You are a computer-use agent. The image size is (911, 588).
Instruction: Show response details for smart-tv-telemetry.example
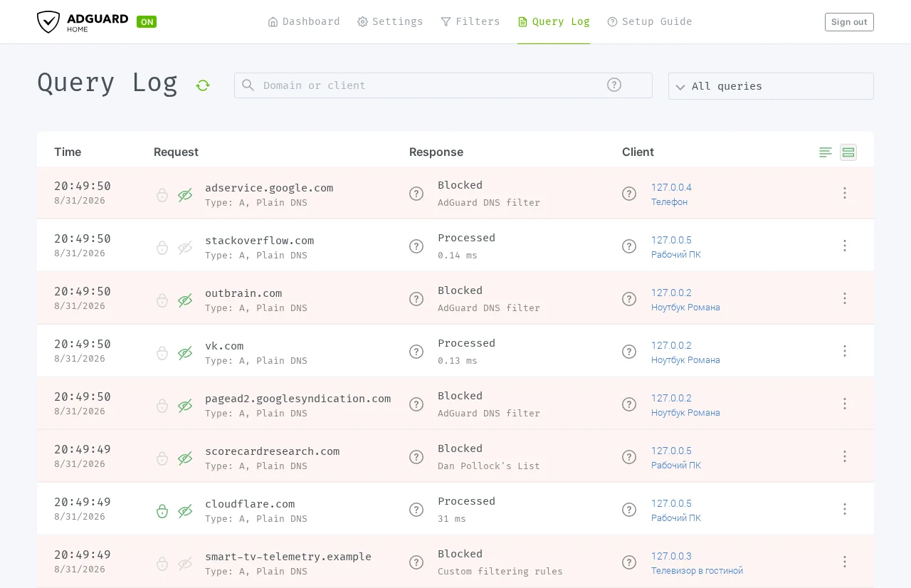pos(416,562)
